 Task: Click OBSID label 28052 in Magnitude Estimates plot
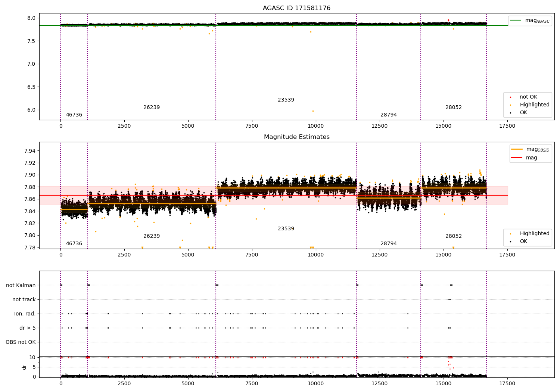click(454, 236)
